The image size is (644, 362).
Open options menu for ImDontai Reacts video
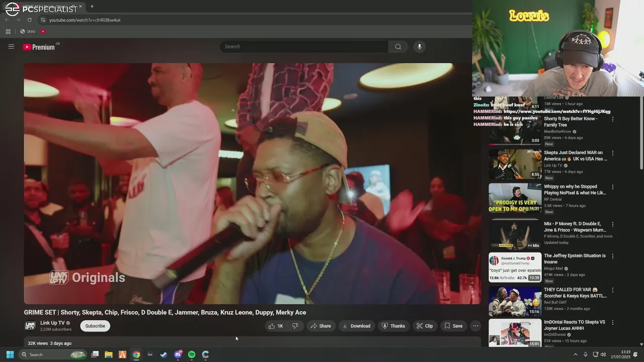click(613, 322)
